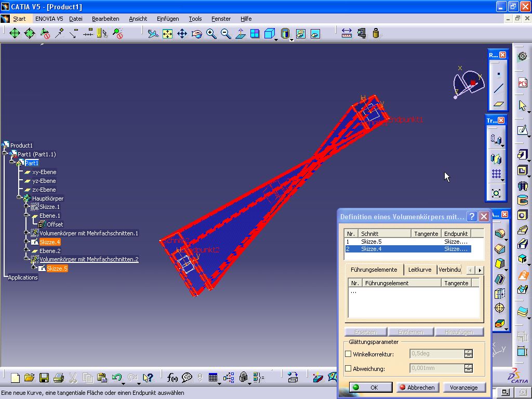Viewport: 532px width, 399px height.
Task: Click the Undo arrow icon
Action: coord(117,377)
